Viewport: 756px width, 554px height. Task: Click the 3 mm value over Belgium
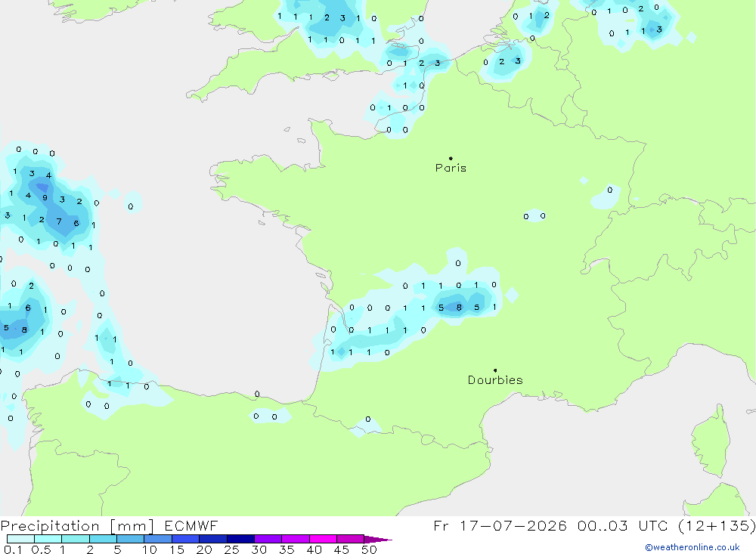[518, 60]
